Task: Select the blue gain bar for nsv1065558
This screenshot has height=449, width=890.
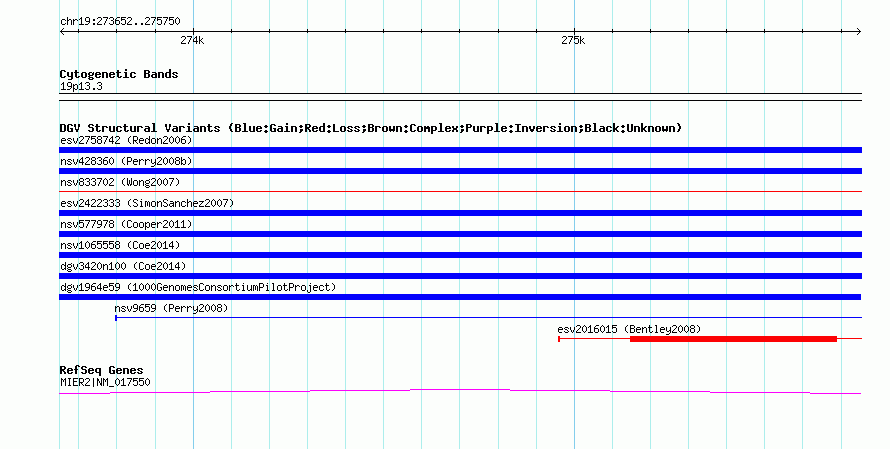Action: 460,255
